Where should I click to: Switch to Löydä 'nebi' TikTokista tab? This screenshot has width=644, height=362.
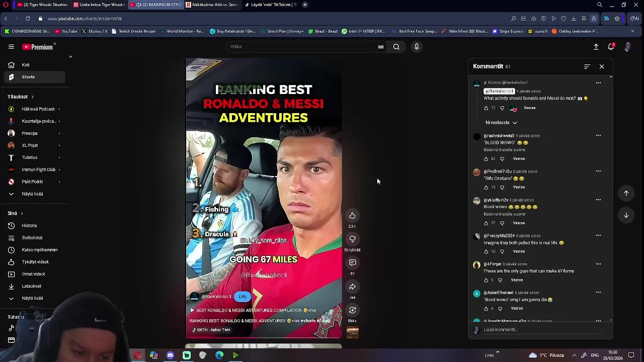point(270,5)
